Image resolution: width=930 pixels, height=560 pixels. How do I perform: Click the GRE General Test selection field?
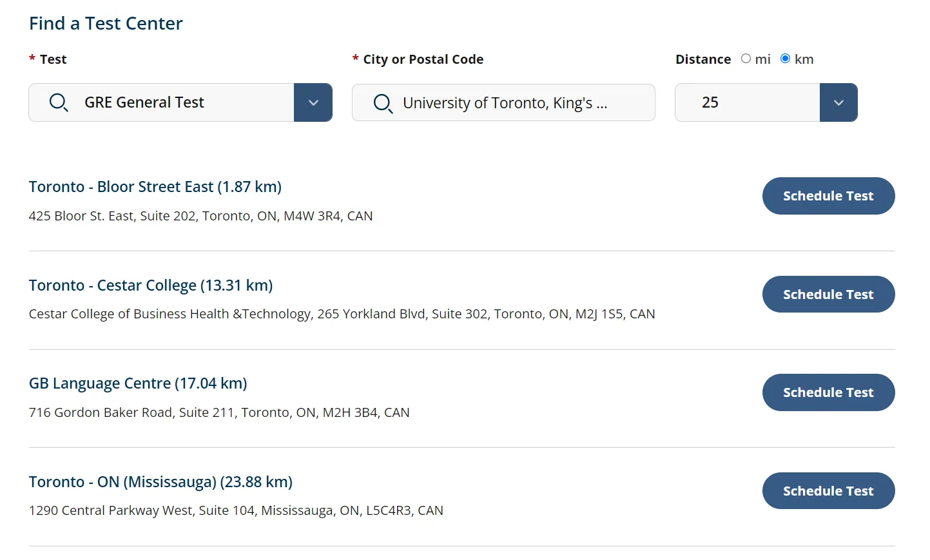coord(180,102)
